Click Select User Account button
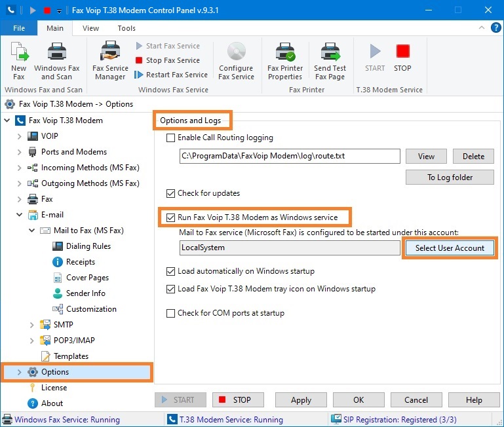This screenshot has width=504, height=427. tap(450, 248)
